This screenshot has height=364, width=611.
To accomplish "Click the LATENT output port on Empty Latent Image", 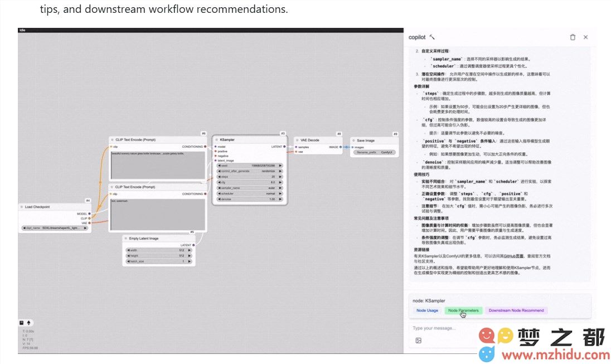I will (x=193, y=245).
